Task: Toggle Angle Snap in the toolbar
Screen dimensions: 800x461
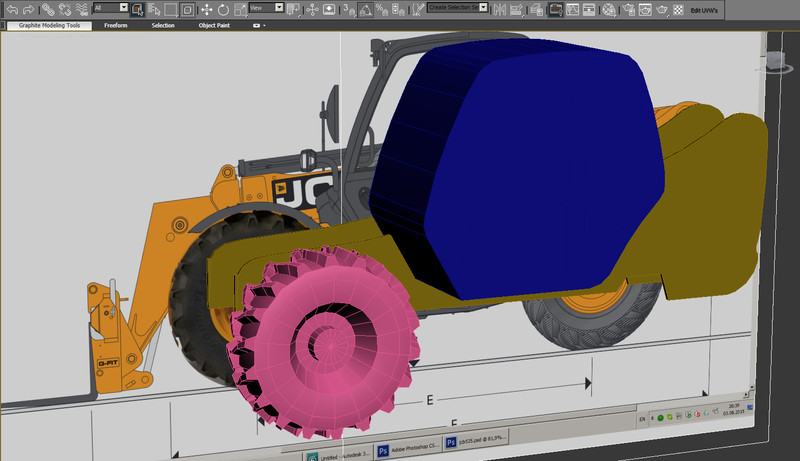Action: coord(367,8)
